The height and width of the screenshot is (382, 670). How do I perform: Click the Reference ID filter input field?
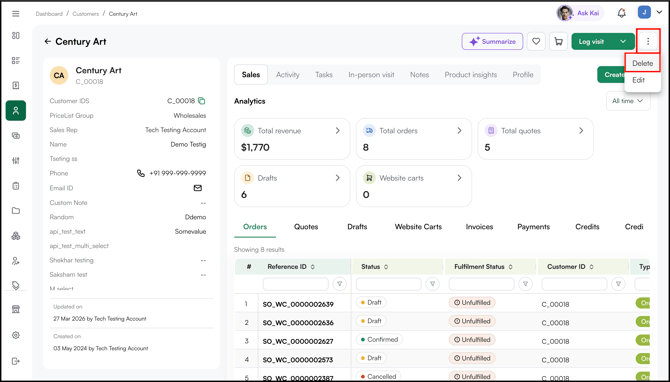[296, 284]
